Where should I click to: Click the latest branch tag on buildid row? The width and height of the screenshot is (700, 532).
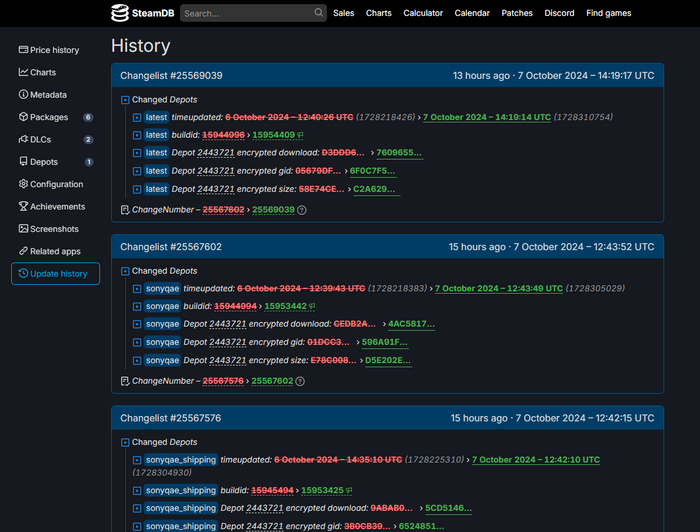point(156,135)
